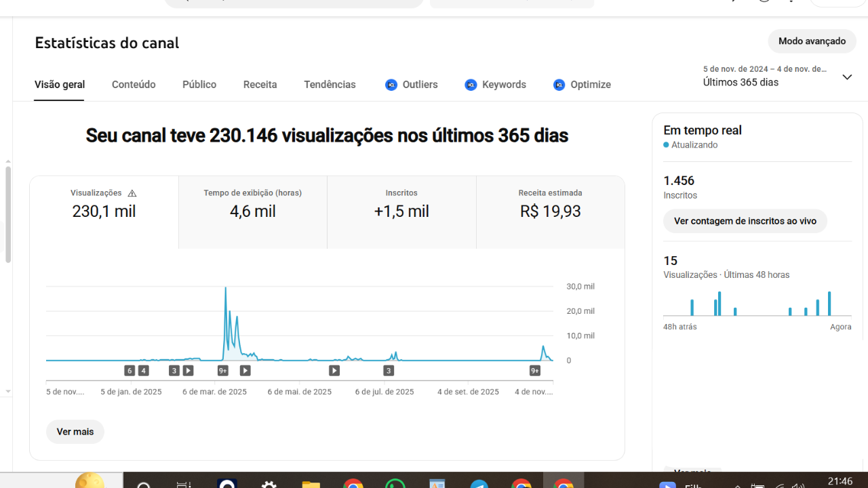Viewport: 868px width, 488px height.
Task: Open the '6' video marker on the chart
Action: 130,371
